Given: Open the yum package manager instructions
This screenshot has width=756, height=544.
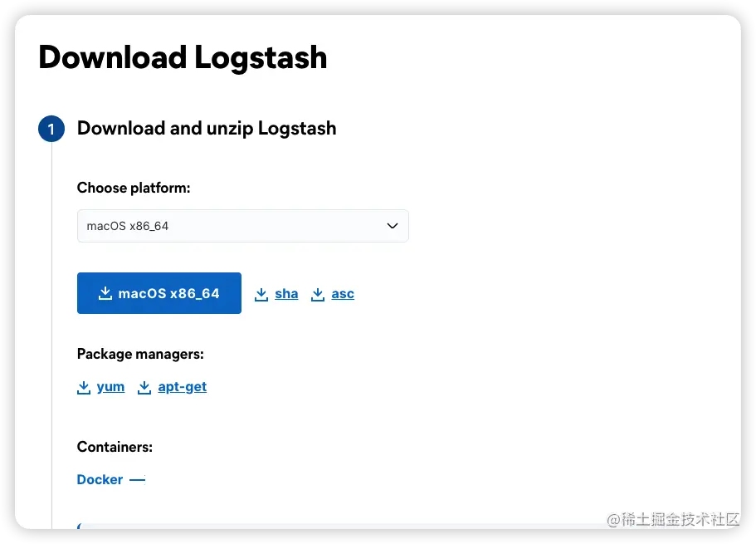Looking at the screenshot, I should (x=111, y=386).
